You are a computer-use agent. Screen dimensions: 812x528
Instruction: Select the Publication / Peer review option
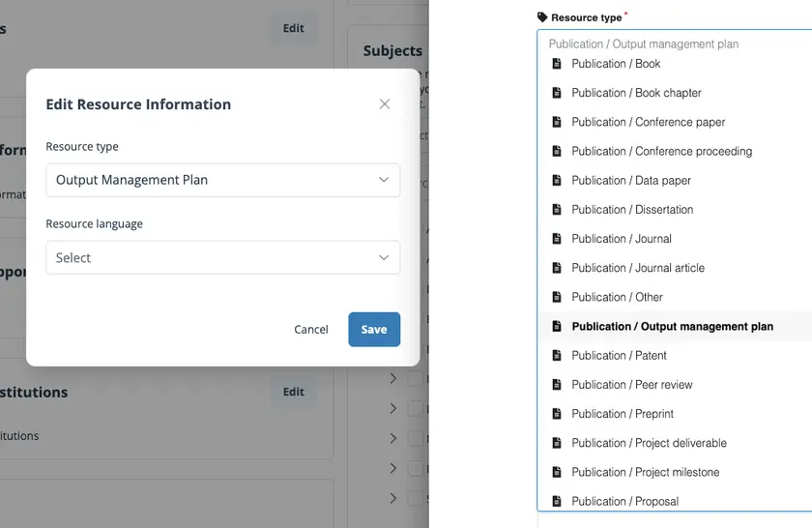tap(631, 385)
